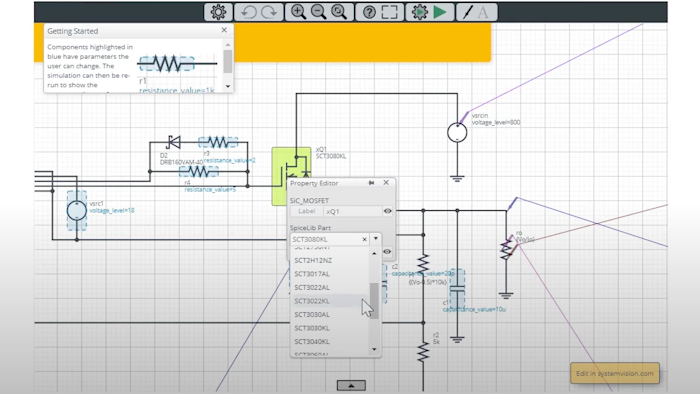Expand the bottom panel arrow
This screenshot has height=394, width=700.
tap(351, 386)
